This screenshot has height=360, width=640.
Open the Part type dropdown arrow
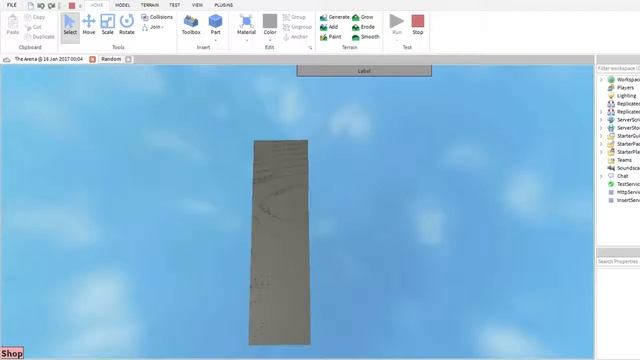[215, 40]
